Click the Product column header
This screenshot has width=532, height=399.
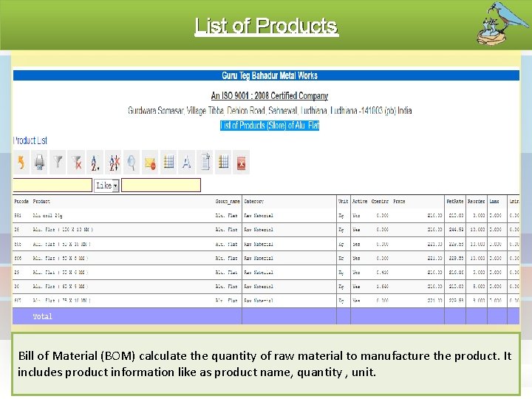coord(41,202)
